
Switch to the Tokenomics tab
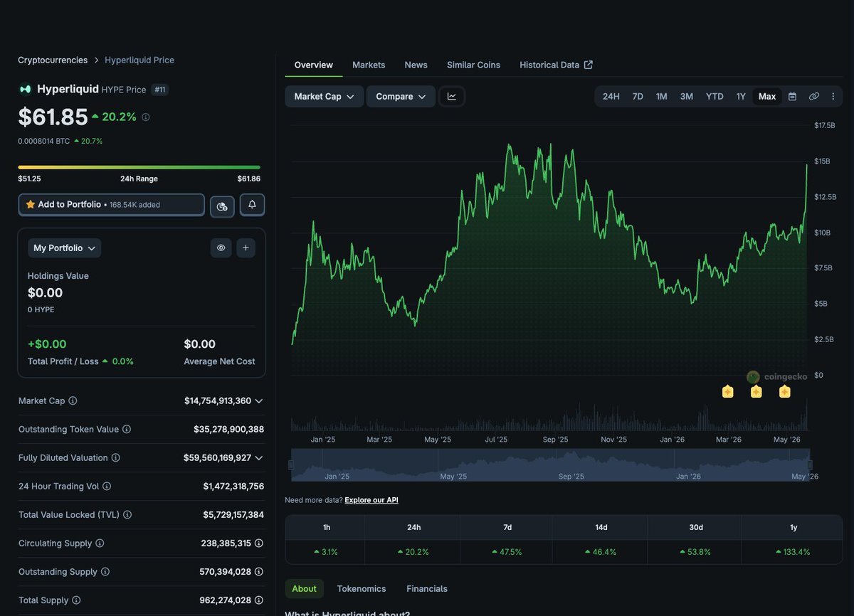tap(362, 589)
